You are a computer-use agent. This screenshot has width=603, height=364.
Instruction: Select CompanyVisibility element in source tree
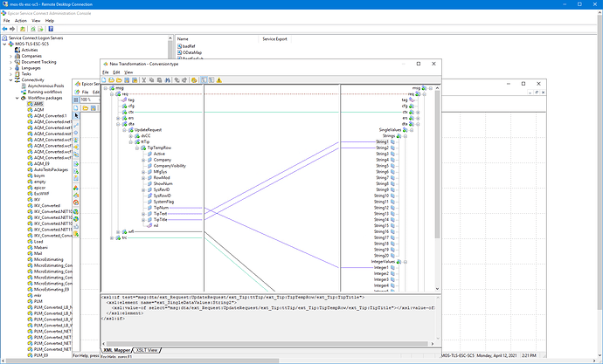(x=170, y=166)
